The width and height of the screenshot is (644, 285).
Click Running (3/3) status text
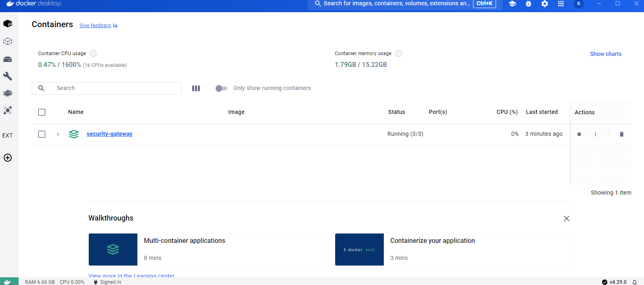(405, 134)
